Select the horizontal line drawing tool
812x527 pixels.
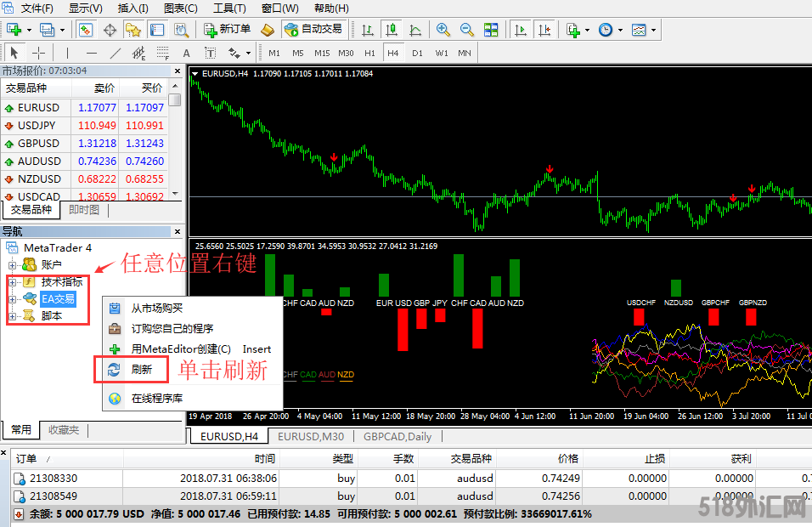tap(92, 53)
